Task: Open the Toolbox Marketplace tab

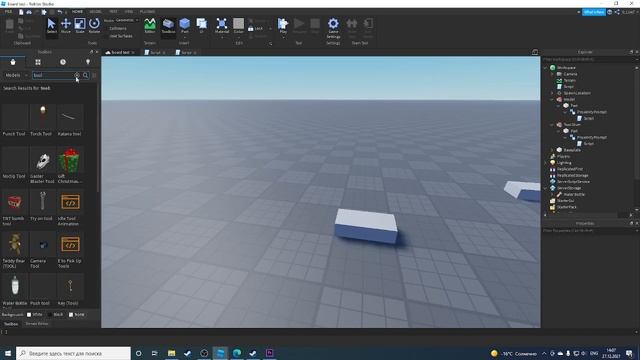Action: (x=13, y=62)
